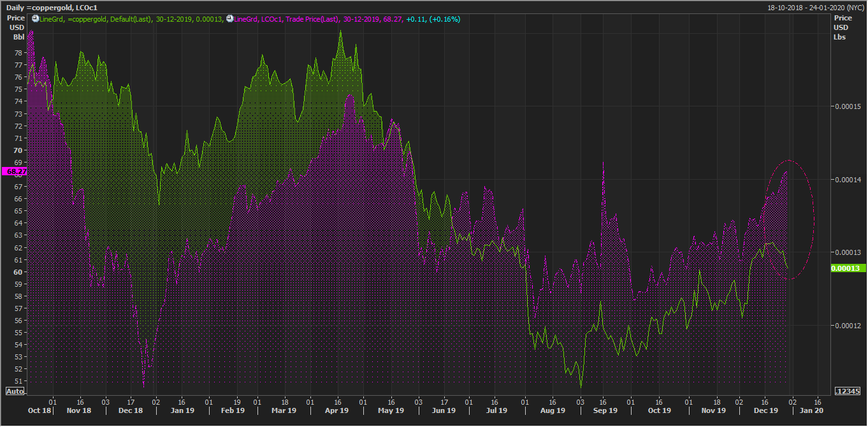The height and width of the screenshot is (427, 868).
Task: Click the Dec 19 time axis label
Action: 767,410
